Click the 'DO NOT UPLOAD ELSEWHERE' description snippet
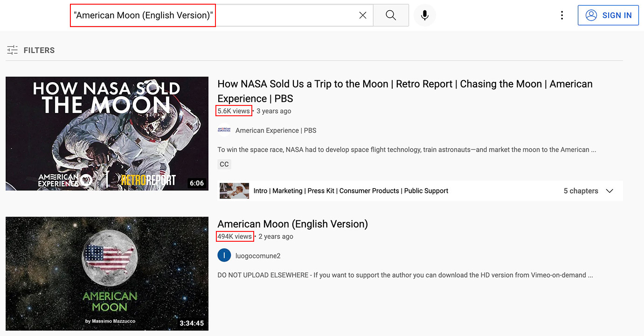The height and width of the screenshot is (336, 644). coord(405,275)
